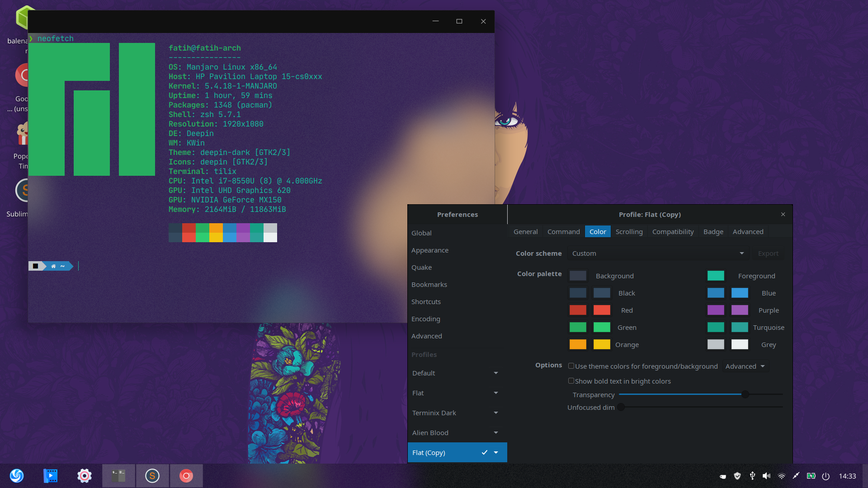Open the Deepin launcher icon

[x=17, y=475]
